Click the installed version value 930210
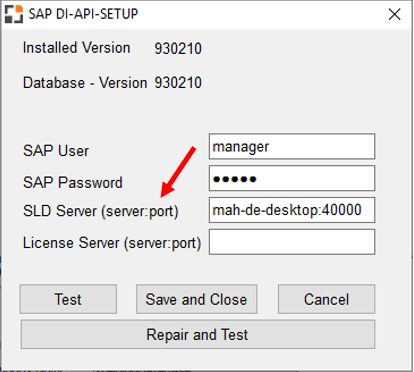 tap(178, 49)
